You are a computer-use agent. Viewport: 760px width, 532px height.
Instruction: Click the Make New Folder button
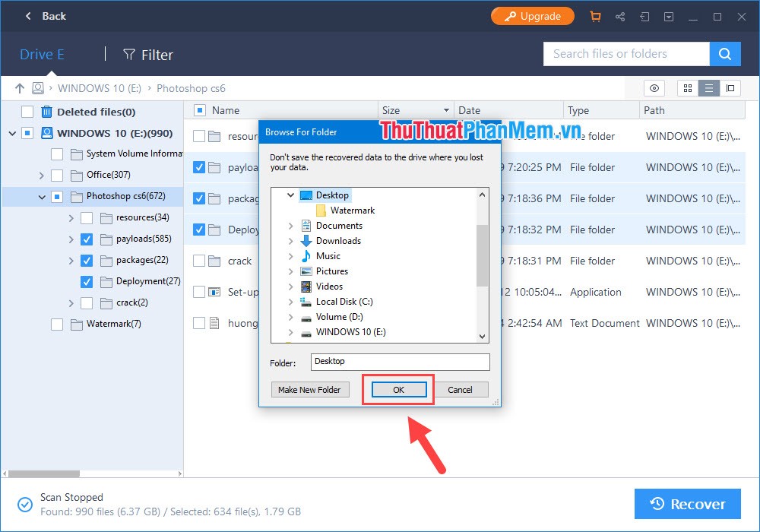(x=309, y=389)
